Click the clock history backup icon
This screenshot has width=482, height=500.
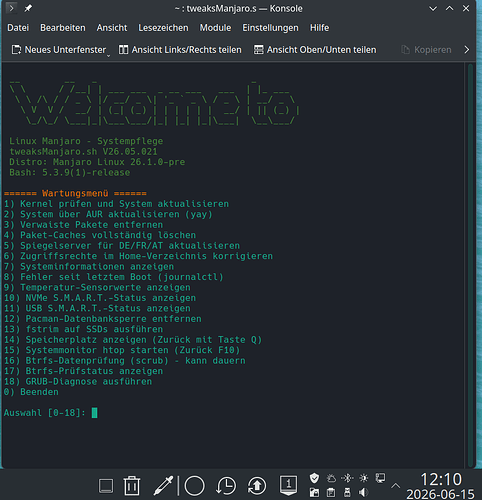[226, 486]
